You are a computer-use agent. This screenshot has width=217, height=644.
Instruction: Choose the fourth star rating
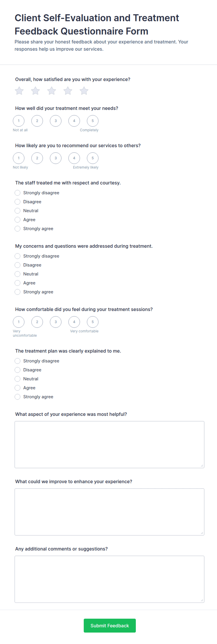click(x=68, y=91)
